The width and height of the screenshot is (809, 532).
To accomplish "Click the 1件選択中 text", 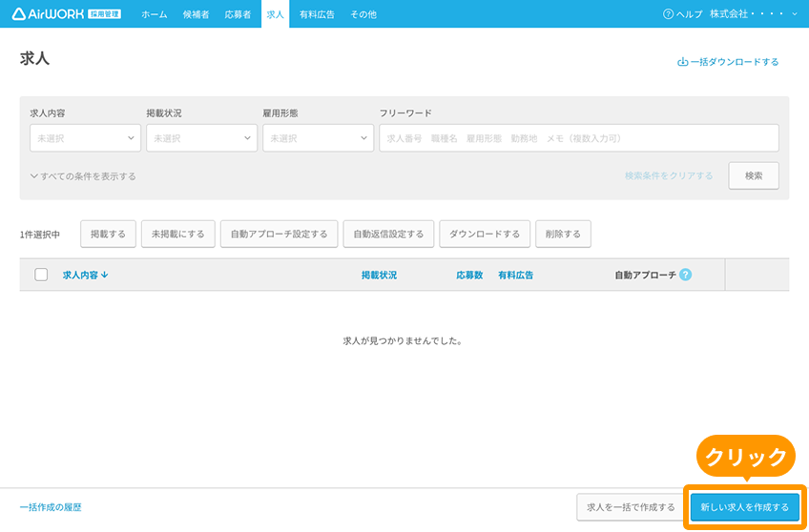I will (40, 235).
